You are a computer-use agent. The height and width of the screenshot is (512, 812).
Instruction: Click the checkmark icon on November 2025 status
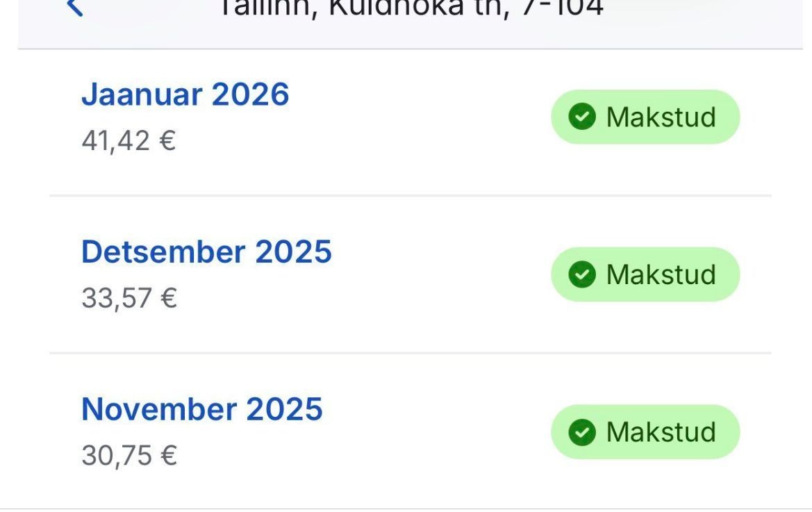tap(583, 431)
